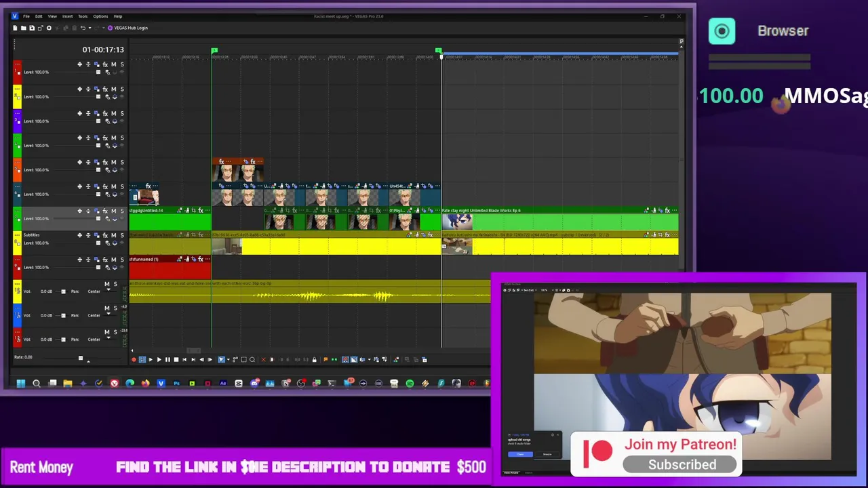Open the Insert menu
This screenshot has width=868, height=488.
[68, 16]
